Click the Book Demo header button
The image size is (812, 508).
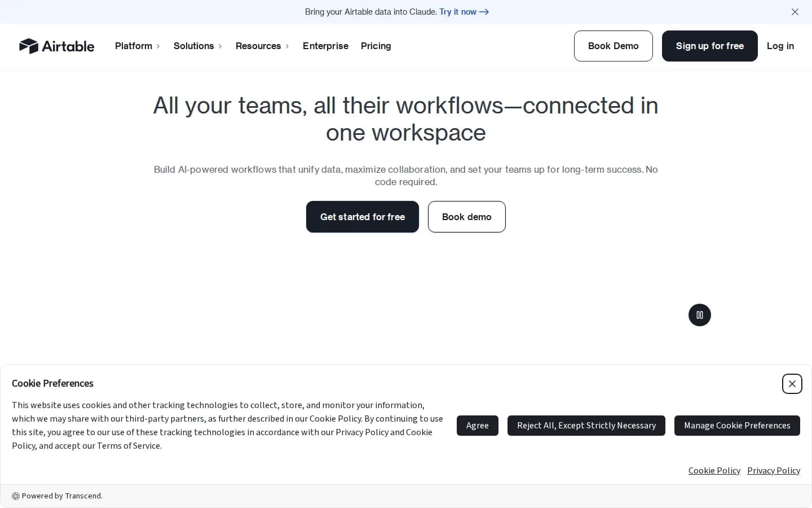(x=614, y=46)
